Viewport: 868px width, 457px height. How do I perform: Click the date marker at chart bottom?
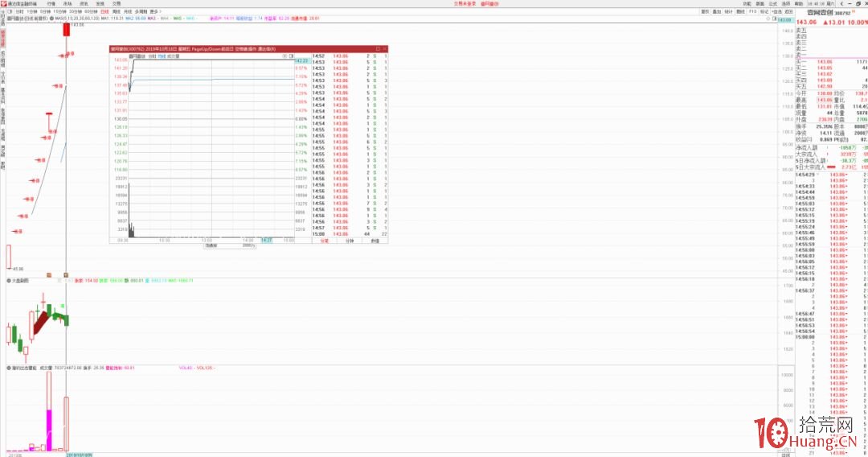(x=79, y=455)
